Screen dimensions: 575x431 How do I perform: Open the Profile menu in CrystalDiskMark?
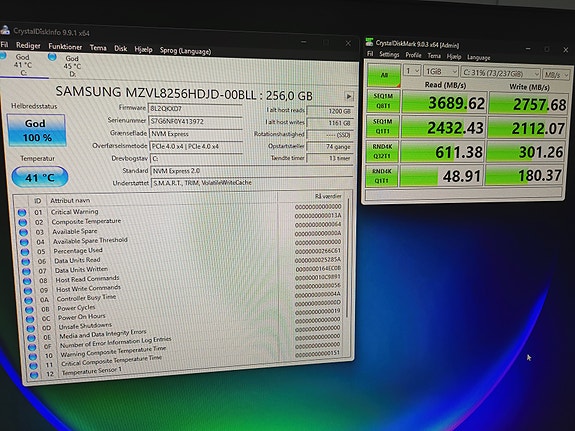(413, 55)
